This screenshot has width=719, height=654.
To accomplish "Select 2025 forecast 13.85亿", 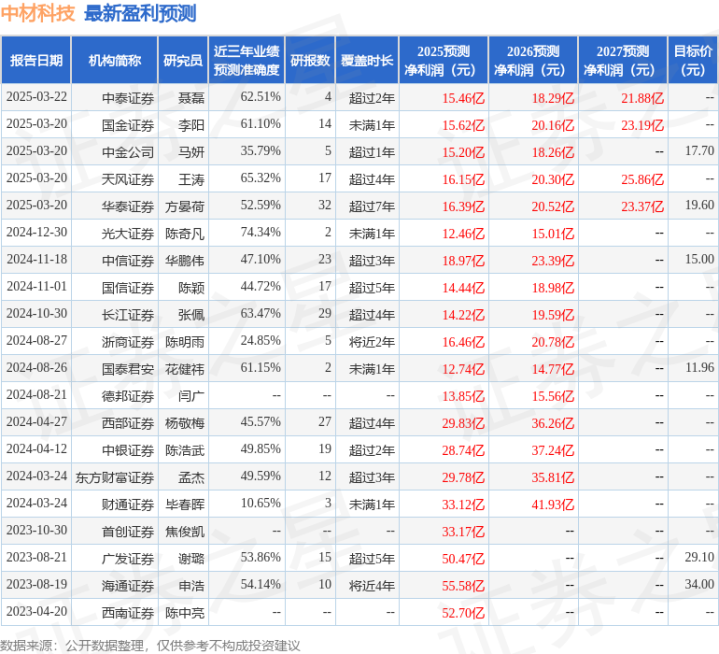I will [x=463, y=396].
